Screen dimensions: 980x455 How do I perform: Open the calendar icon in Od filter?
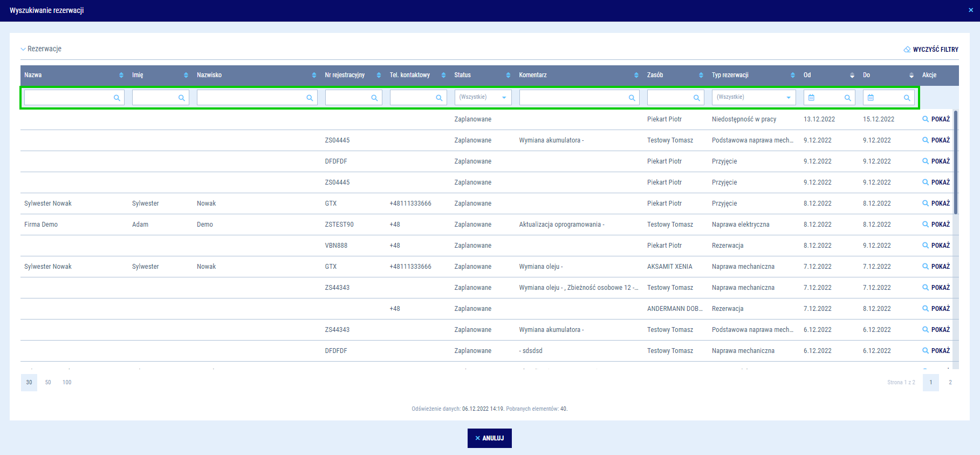[811, 98]
